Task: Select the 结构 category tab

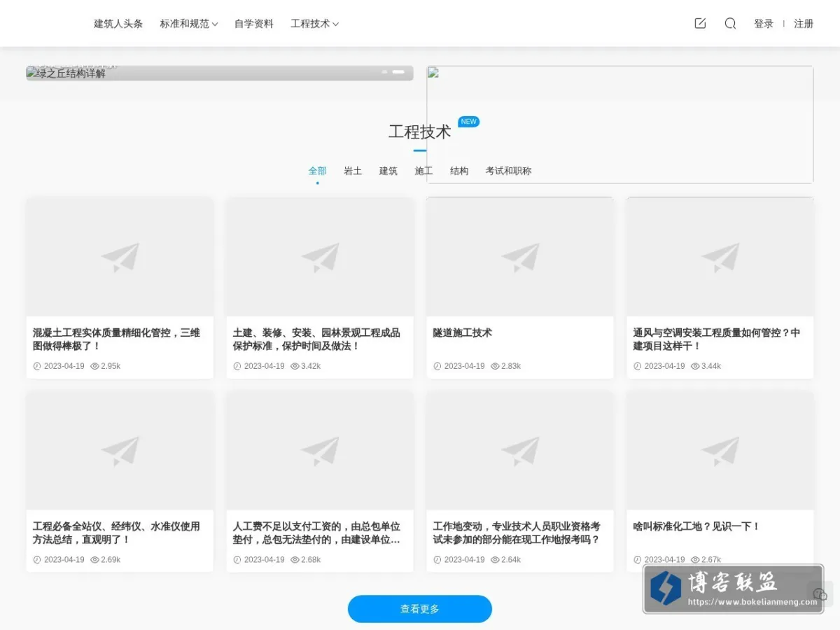Action: [459, 171]
